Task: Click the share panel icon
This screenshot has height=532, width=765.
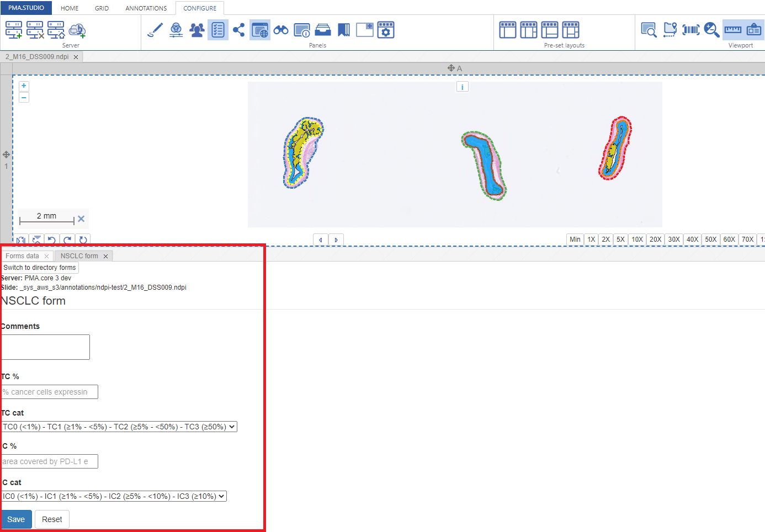Action: pyautogui.click(x=238, y=30)
